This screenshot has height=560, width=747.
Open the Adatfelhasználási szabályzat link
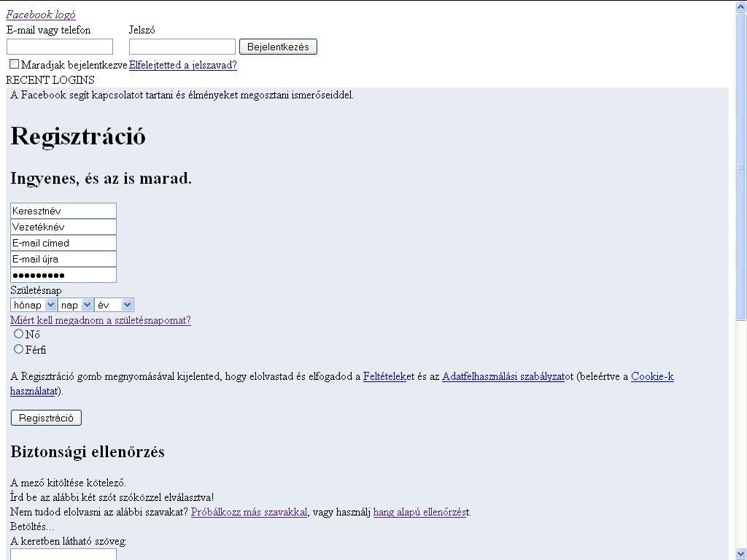(503, 377)
